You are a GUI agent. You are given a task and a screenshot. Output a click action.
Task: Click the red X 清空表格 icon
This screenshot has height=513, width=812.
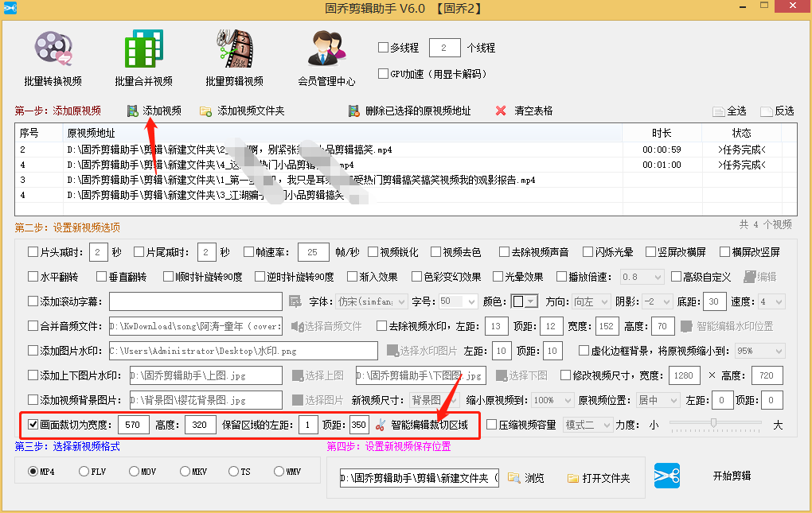pos(501,111)
